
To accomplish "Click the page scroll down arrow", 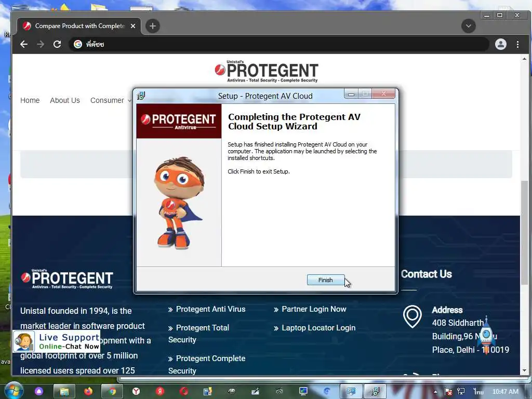I will pos(524,371).
